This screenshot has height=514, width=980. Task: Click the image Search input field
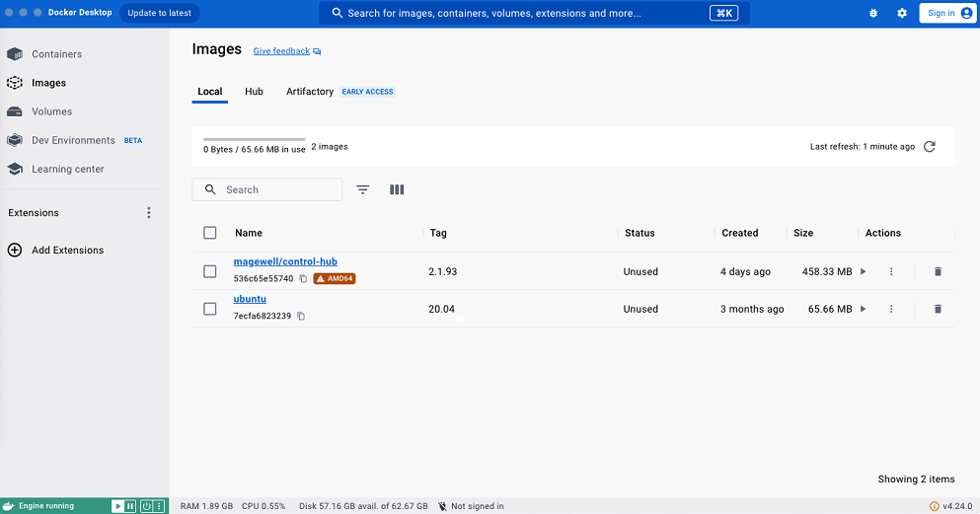(278, 189)
